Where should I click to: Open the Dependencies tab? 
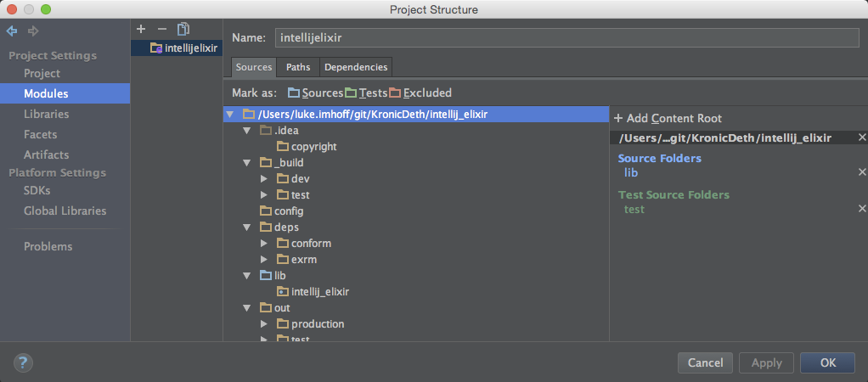355,67
